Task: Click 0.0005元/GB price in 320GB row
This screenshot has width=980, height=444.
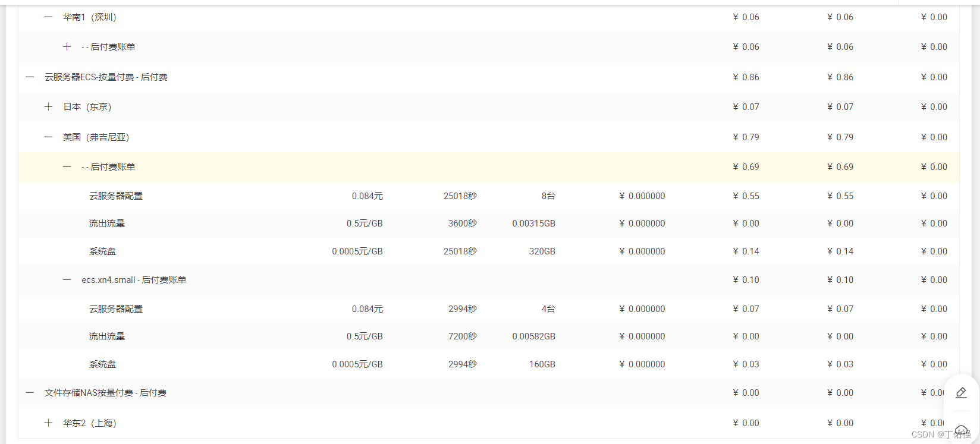Action: pyautogui.click(x=357, y=251)
